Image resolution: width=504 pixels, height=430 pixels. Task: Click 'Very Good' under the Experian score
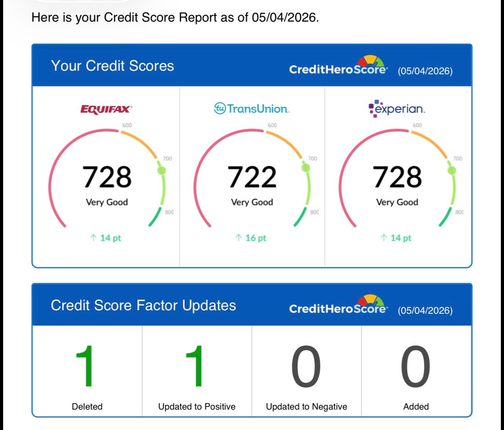pos(397,202)
